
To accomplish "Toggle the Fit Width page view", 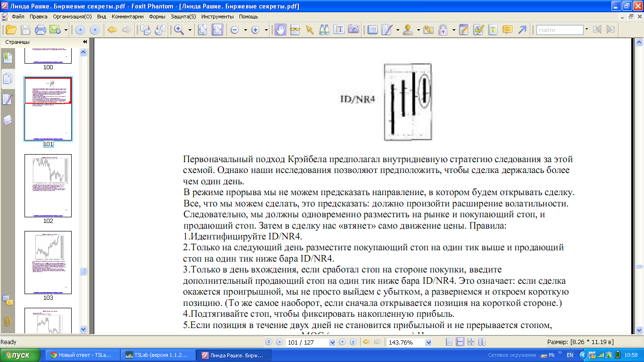I will click(x=217, y=30).
